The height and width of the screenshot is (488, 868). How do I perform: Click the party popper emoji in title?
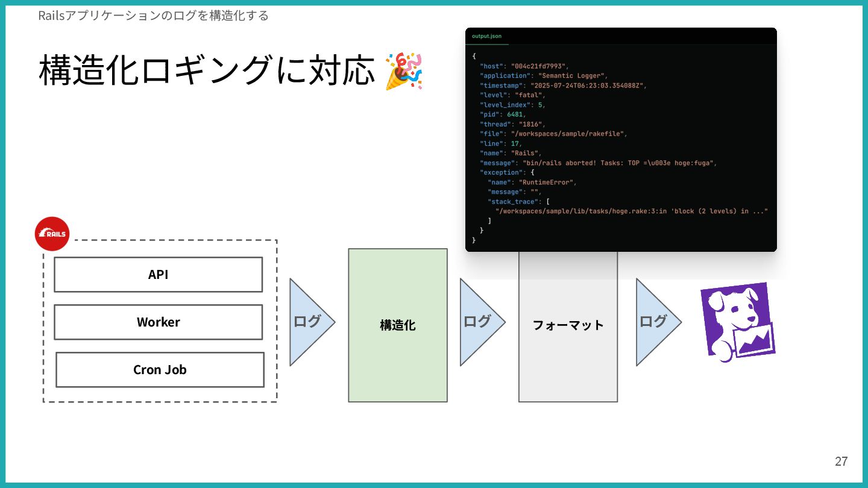(x=404, y=70)
